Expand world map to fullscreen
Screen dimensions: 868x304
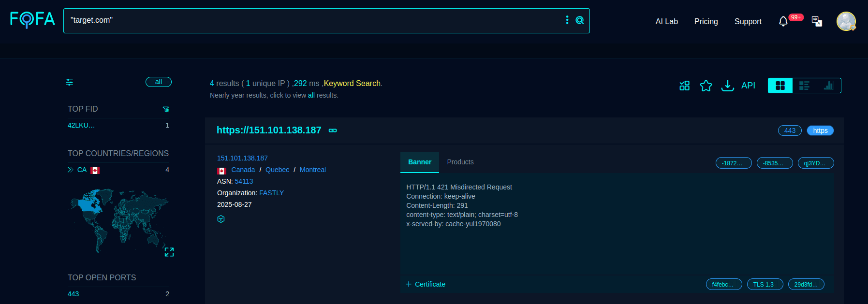point(169,252)
